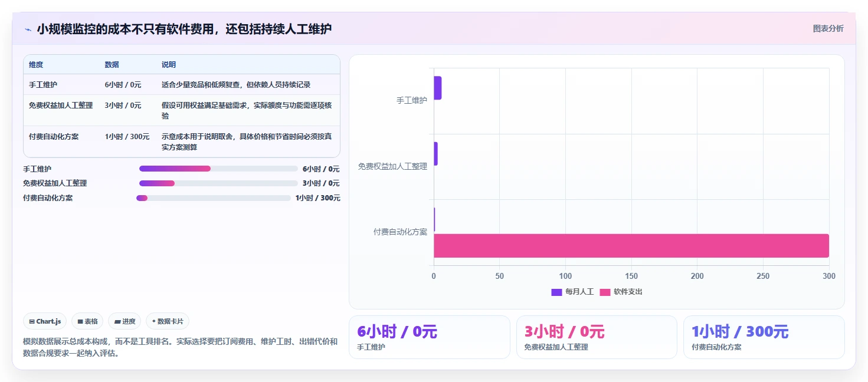Click the 1小时 / 300元 value after the progress bar
Screen dimensions: 868x382
317,198
